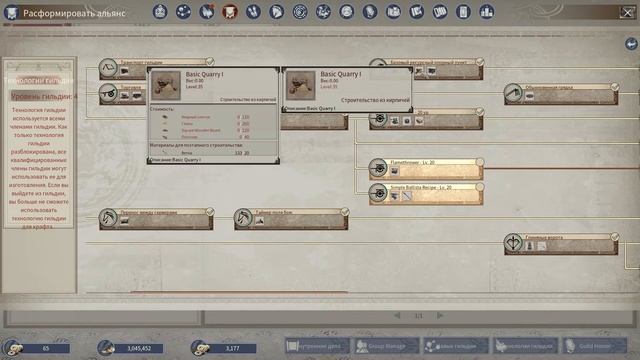
Task: Click Строительство из кирпичей in right tooltip
Action: (x=375, y=100)
